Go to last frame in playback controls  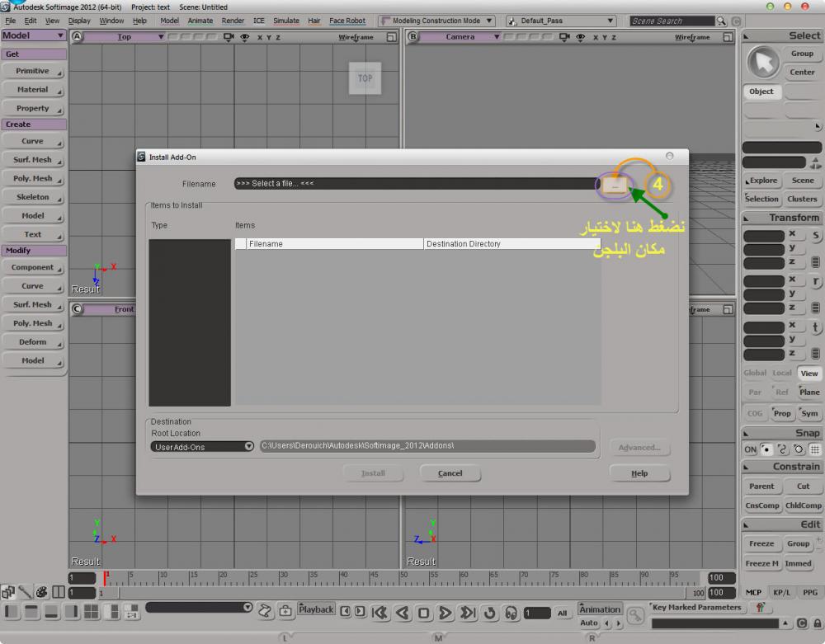tap(467, 613)
